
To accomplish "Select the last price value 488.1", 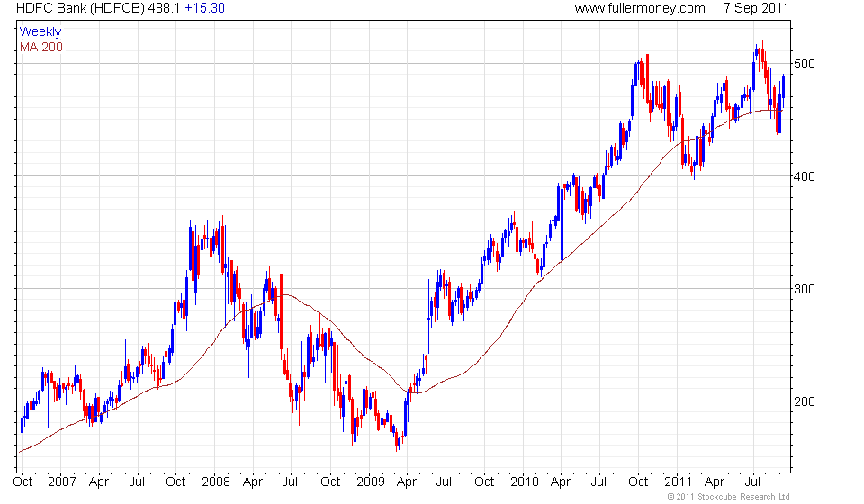I will 164,8.
